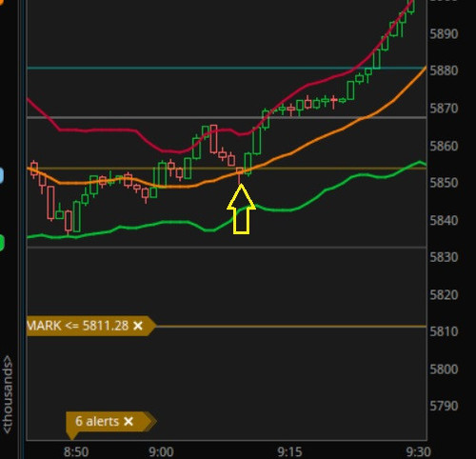Viewport: 476px width, 459px height.
Task: Click the 5890 price axis label
Action: coord(444,33)
